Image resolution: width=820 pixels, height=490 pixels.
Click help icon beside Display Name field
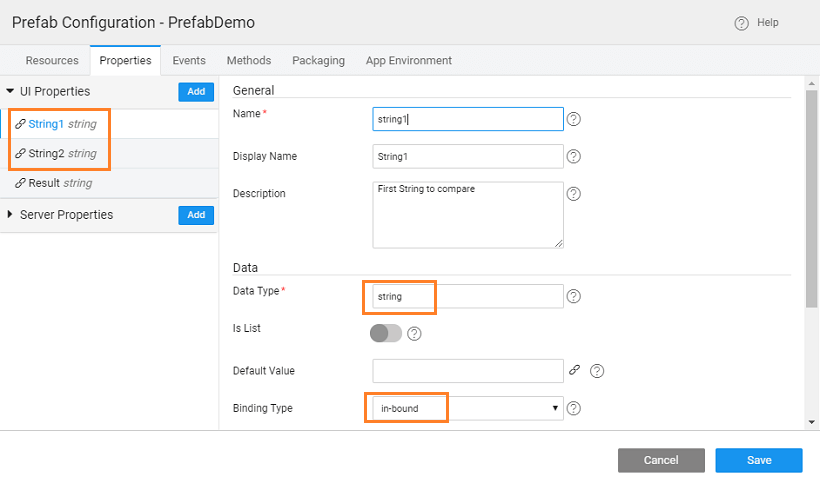click(574, 156)
